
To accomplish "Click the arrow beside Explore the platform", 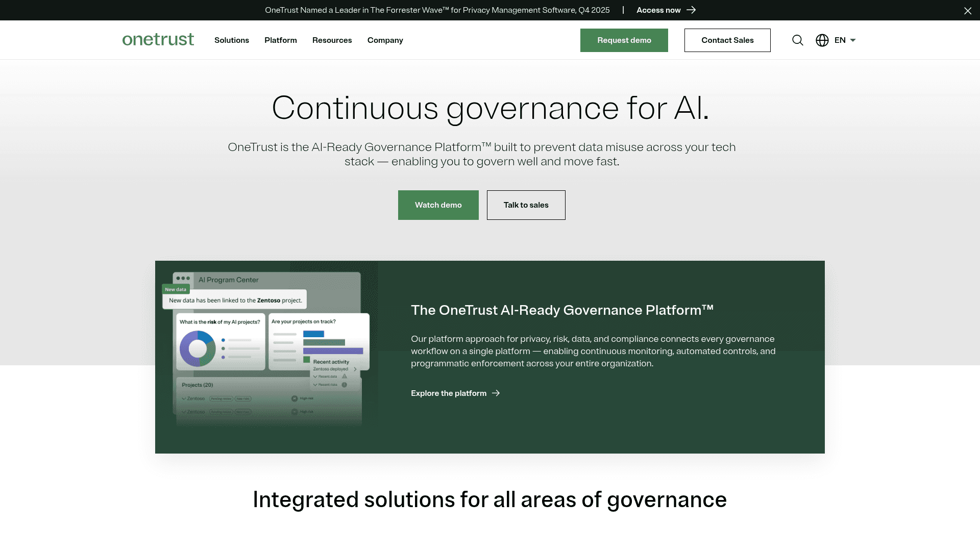I will tap(496, 393).
